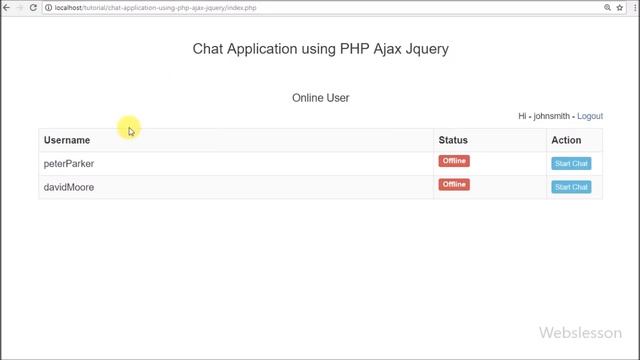Click the peterParker username cell
The height and width of the screenshot is (360, 640).
(x=236, y=164)
